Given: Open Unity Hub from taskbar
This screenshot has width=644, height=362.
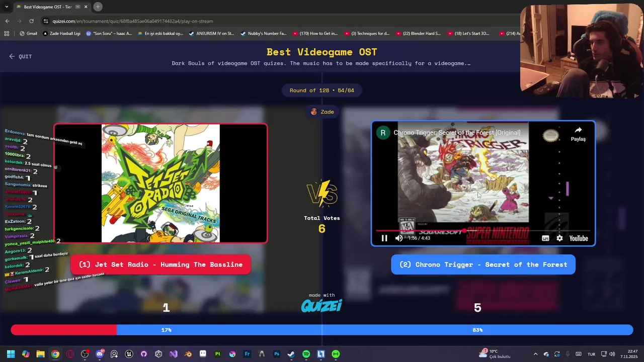Looking at the screenshot, I should click(158, 354).
